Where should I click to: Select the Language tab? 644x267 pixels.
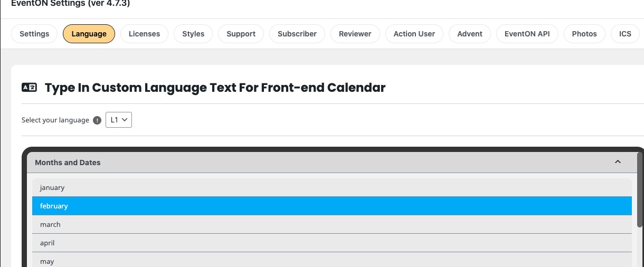coord(89,34)
